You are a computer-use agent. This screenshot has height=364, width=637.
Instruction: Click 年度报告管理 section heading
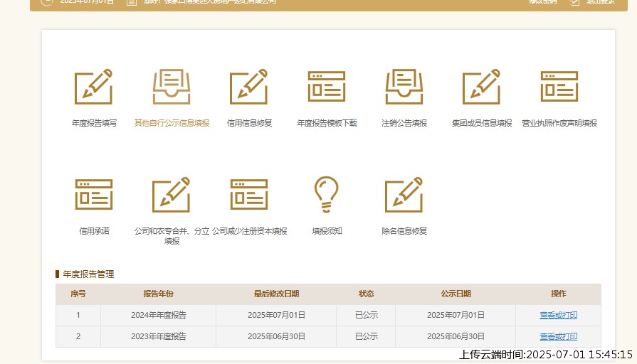pyautogui.click(x=88, y=274)
